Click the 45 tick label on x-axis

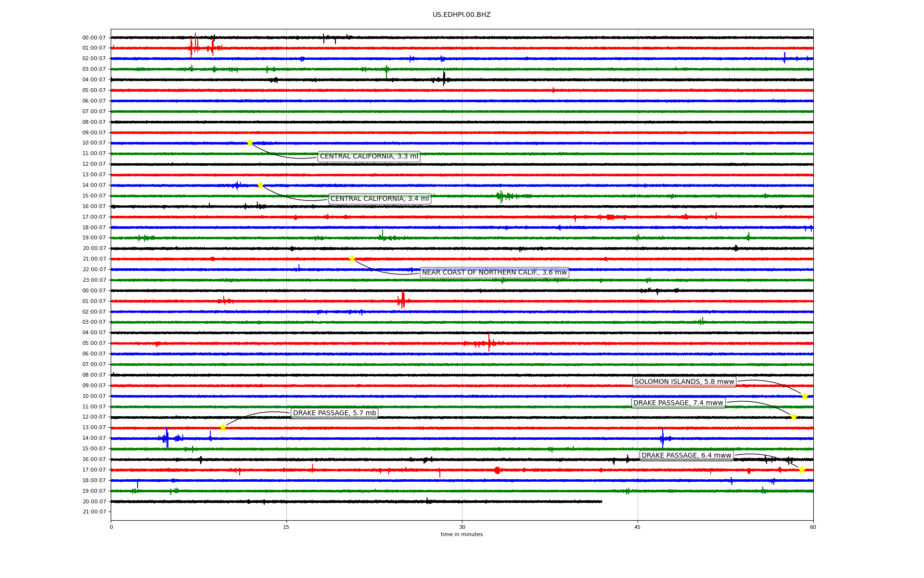click(x=638, y=527)
